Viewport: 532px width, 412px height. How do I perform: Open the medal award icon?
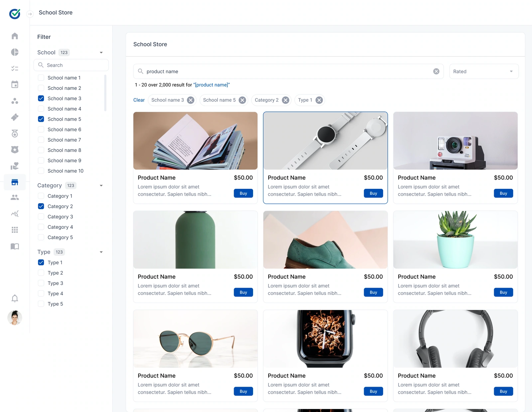(x=15, y=133)
